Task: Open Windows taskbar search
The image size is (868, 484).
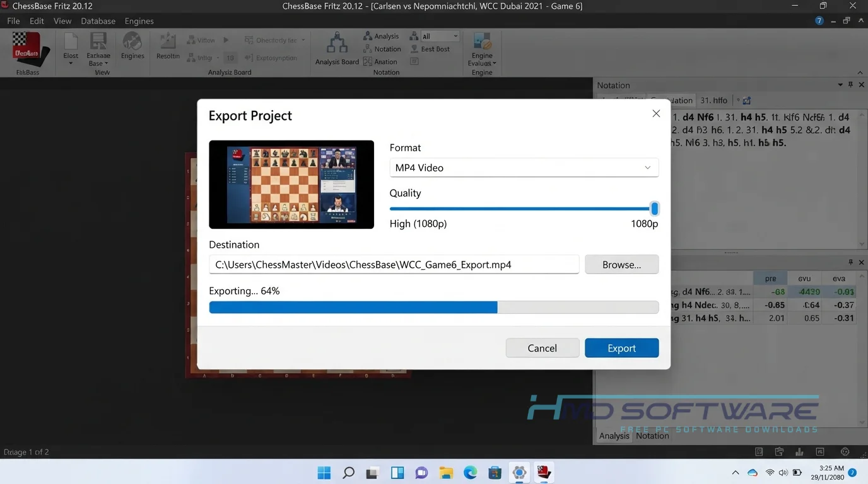Action: click(x=348, y=473)
